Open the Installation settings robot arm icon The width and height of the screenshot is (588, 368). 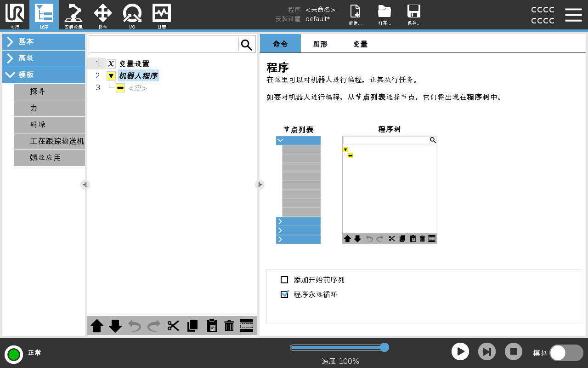pyautogui.click(x=73, y=14)
